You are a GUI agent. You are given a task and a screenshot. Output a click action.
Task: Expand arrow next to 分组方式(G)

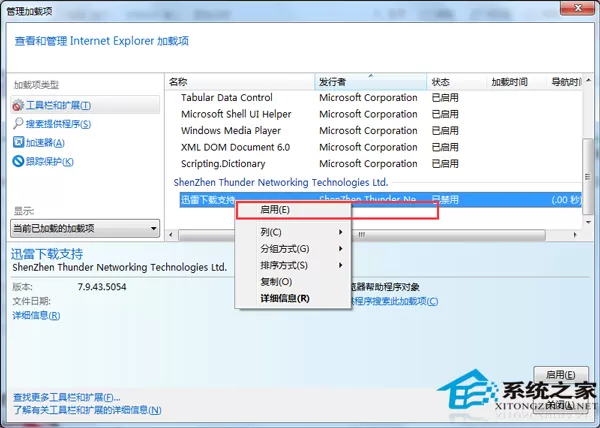tap(341, 249)
